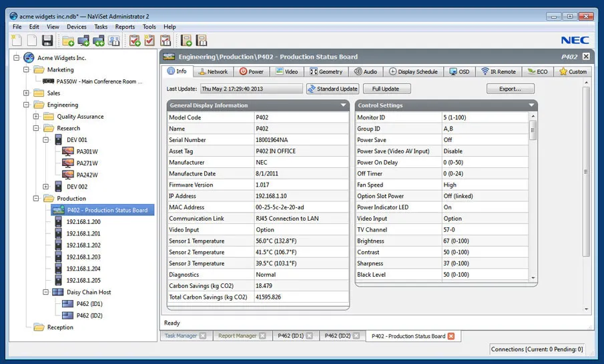Close the P402 panel with X icon

tap(586, 57)
